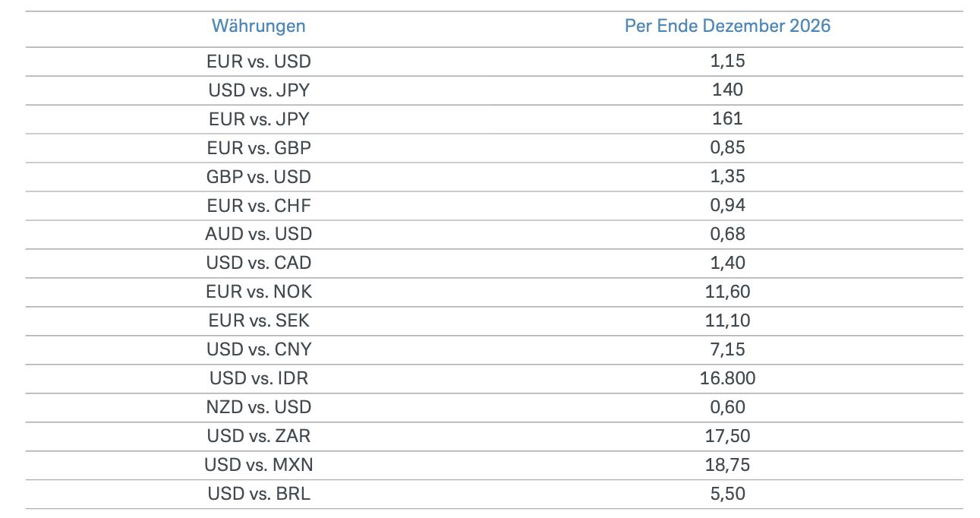
Task: Click the EUR vs. USD value 1,15
Action: [727, 62]
